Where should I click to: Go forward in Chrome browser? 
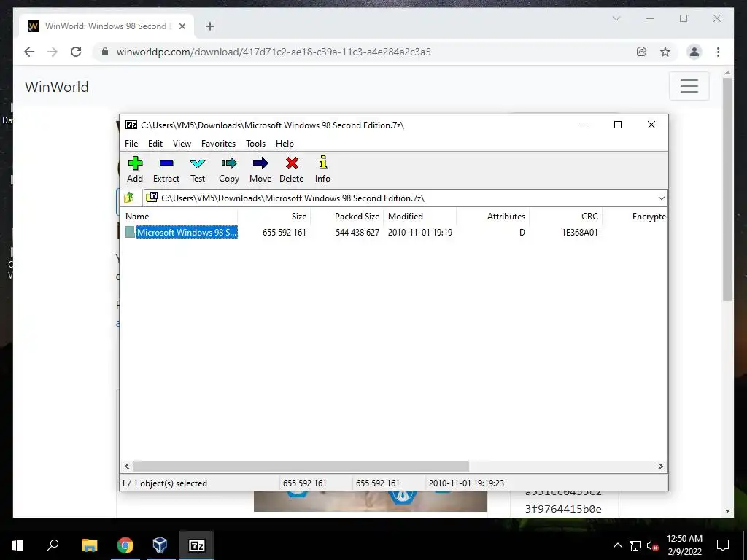[x=53, y=52]
